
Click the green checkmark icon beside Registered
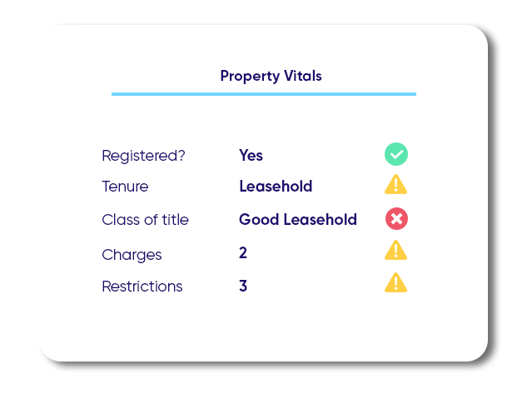[396, 154]
